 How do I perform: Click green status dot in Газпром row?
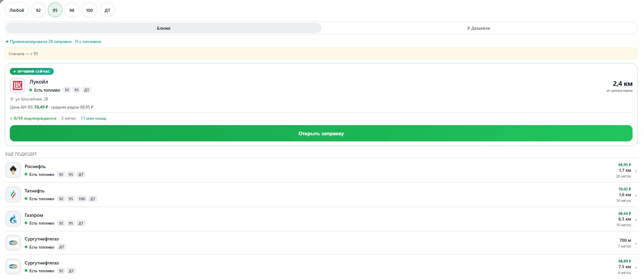pos(26,223)
